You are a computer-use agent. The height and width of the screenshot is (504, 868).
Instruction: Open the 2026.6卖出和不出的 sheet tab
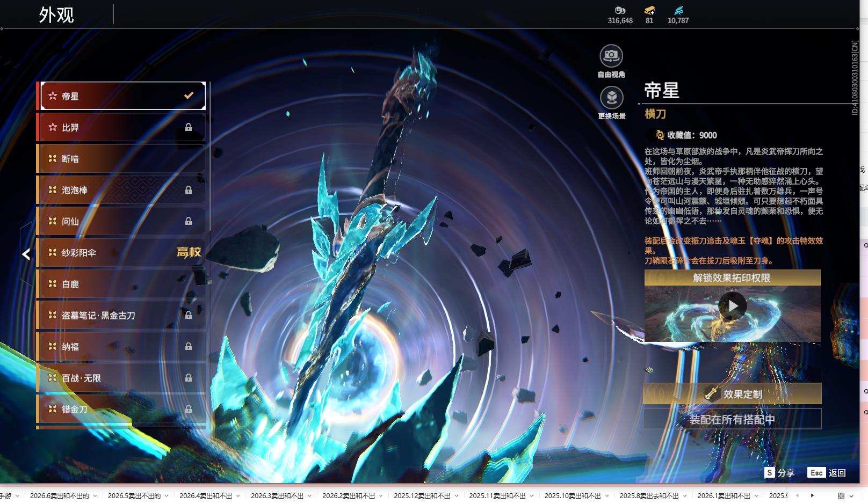[x=59, y=496]
